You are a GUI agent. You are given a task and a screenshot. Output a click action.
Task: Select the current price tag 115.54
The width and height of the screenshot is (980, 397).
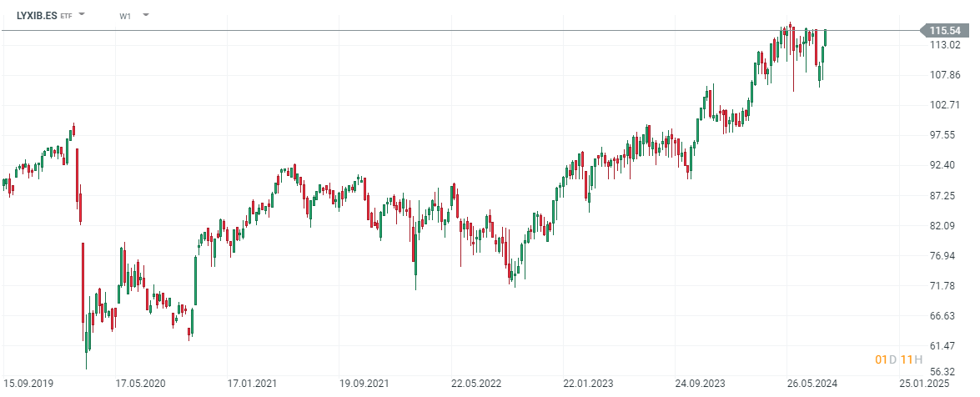pos(945,31)
